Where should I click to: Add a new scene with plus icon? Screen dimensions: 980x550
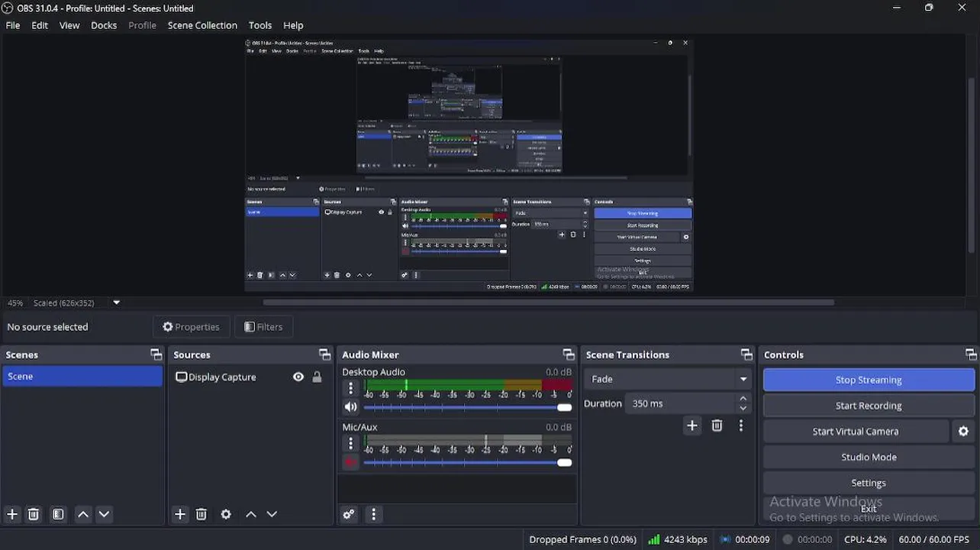point(12,514)
